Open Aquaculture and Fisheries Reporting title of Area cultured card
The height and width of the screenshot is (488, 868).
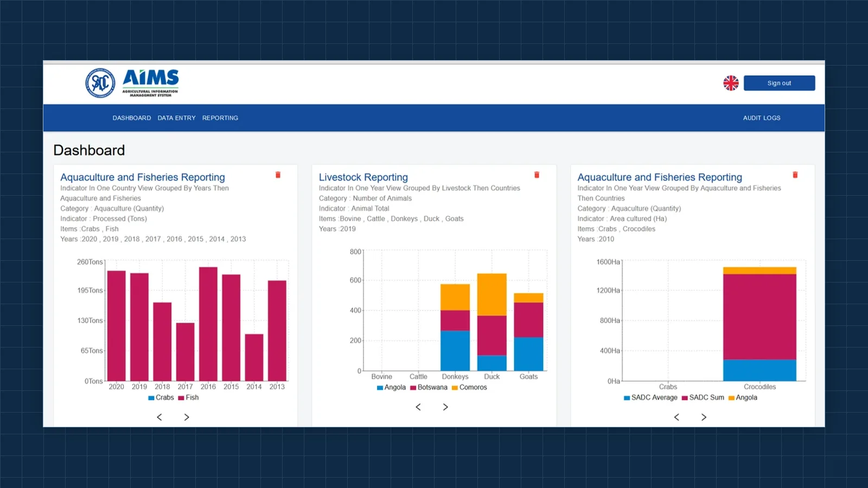660,177
